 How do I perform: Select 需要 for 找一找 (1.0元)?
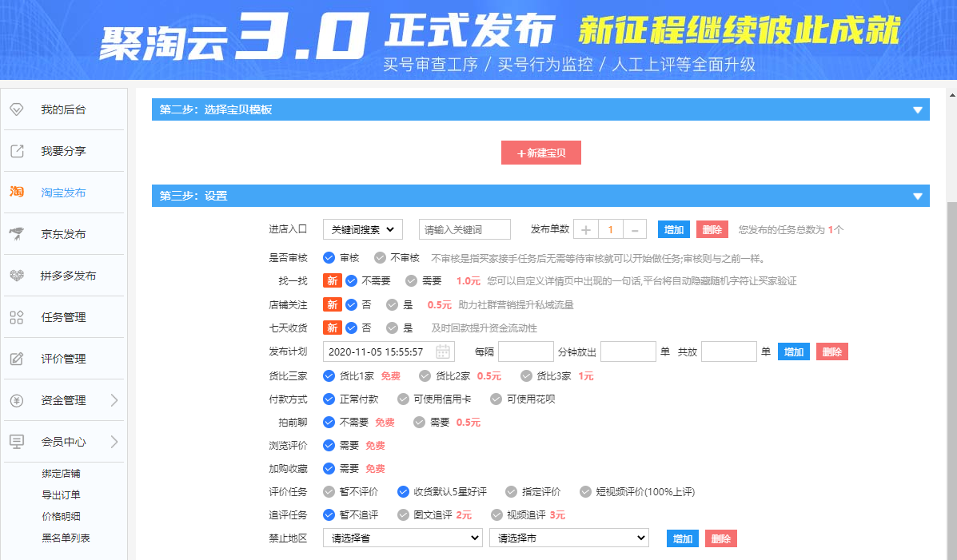click(x=412, y=281)
